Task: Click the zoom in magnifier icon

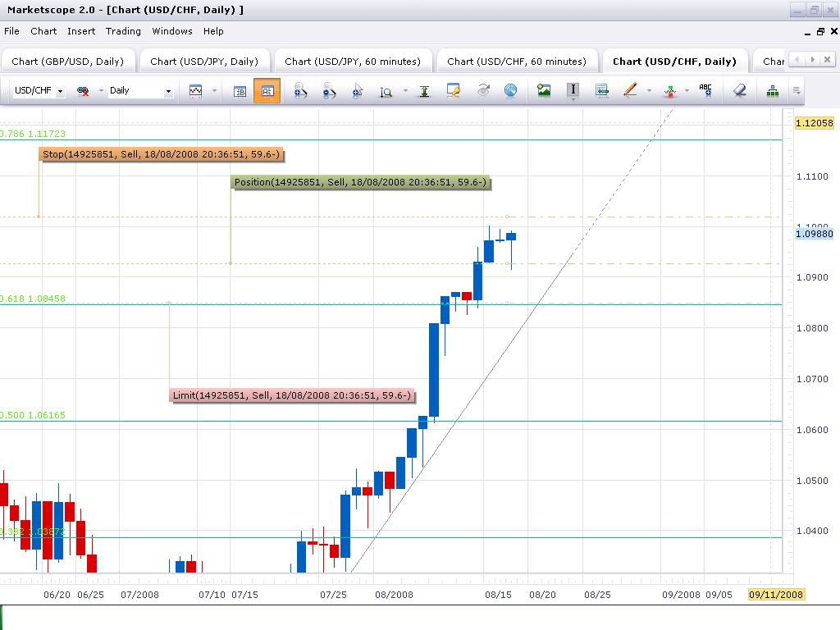Action: tap(300, 90)
